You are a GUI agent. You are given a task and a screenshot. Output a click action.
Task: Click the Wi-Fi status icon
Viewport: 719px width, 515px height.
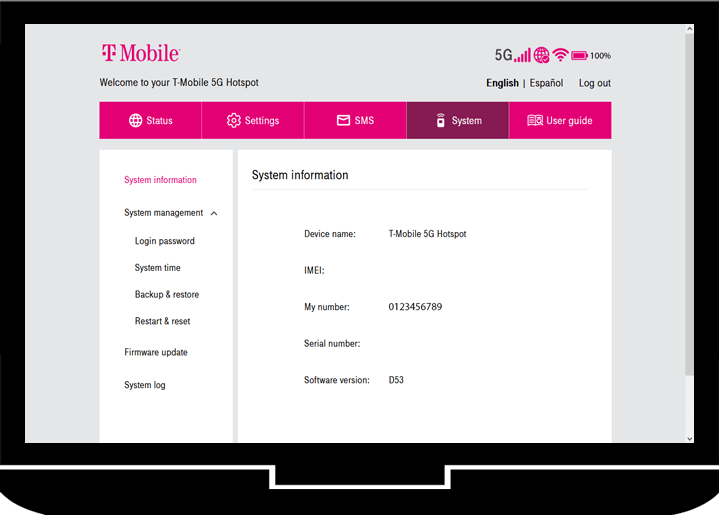click(x=560, y=55)
